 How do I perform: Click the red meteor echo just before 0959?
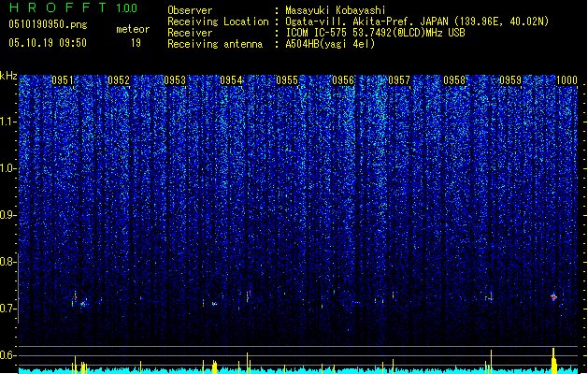point(491,297)
